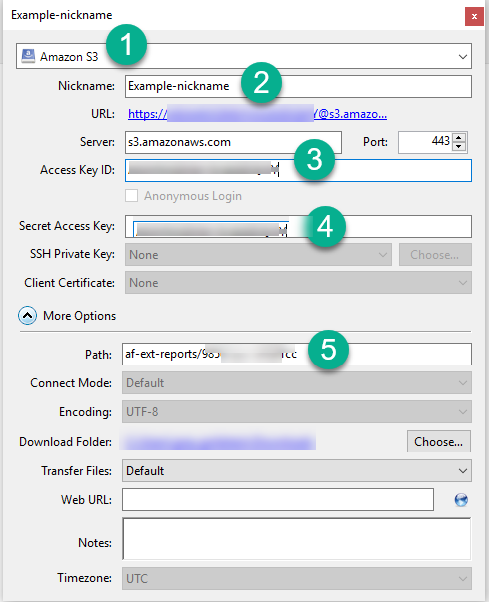Click the Server field s3.amazonaws.com
This screenshot has height=602, width=489.
233,142
